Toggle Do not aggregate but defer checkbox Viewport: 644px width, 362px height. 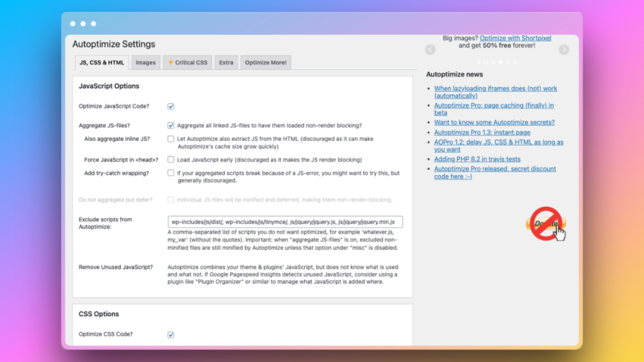171,199
